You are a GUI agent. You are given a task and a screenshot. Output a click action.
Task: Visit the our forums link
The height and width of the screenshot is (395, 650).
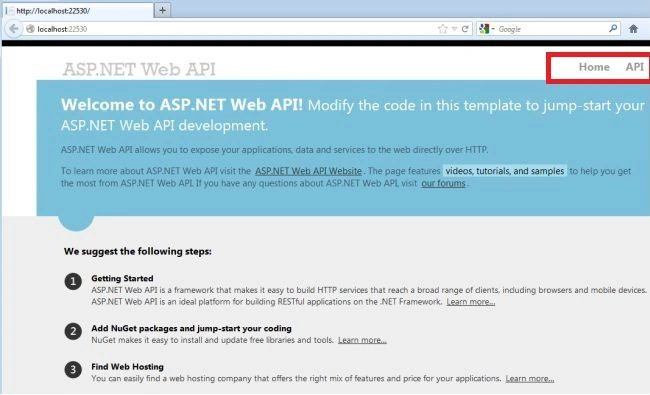coord(443,183)
